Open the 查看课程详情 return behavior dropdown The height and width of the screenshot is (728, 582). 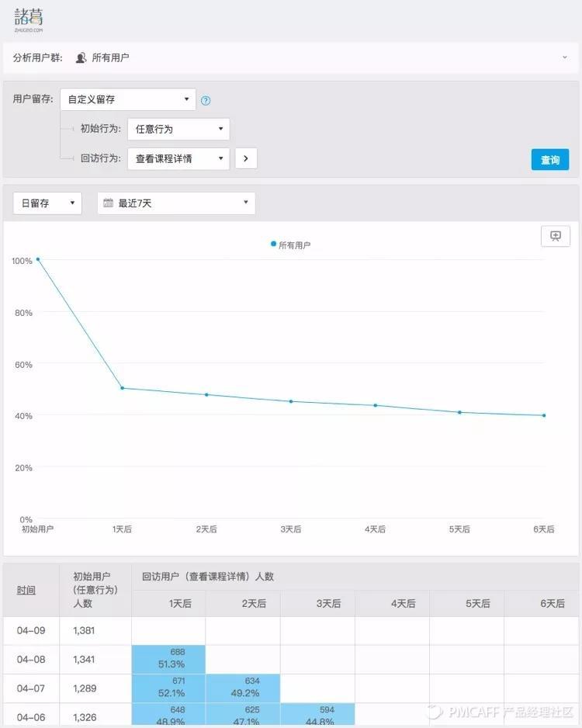click(178, 159)
